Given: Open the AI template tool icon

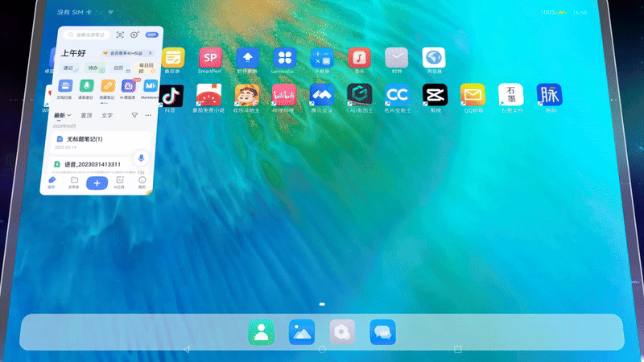Looking at the screenshot, I should pos(129,86).
